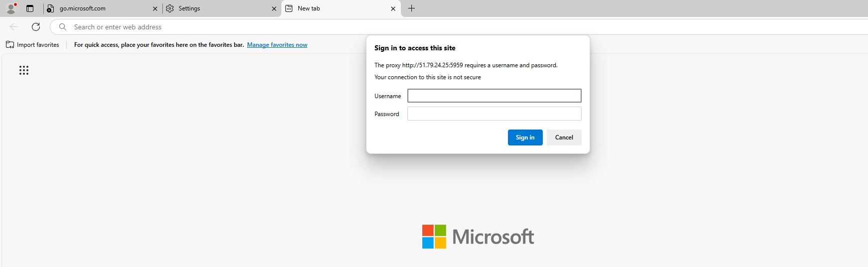
Task: Click the new tab plus button
Action: coord(411,8)
